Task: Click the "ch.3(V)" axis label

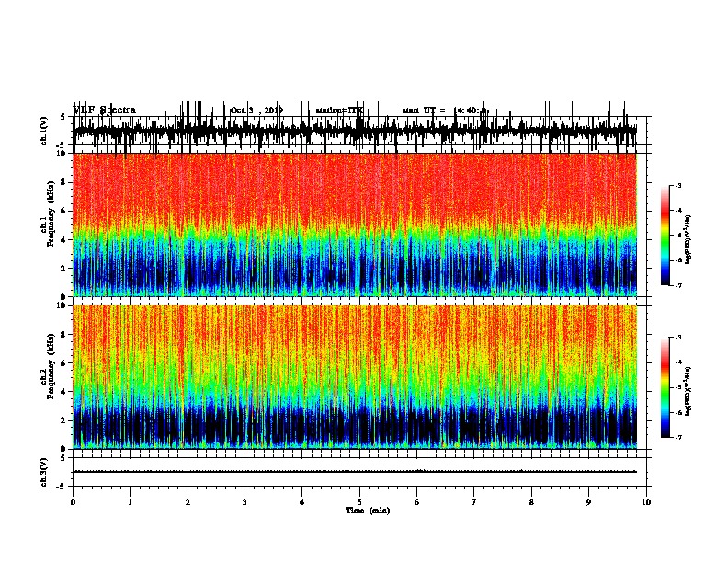Action: coord(44,472)
